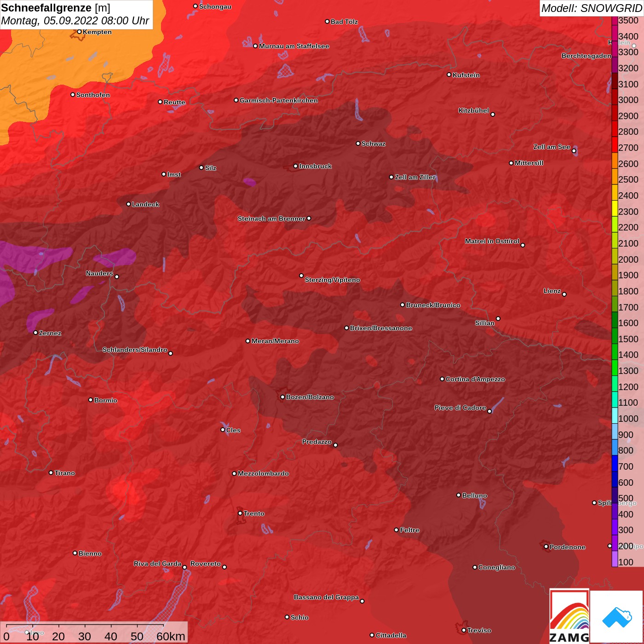Select the blue 700 legend color
This screenshot has height=644, width=644.
pyautogui.click(x=615, y=463)
